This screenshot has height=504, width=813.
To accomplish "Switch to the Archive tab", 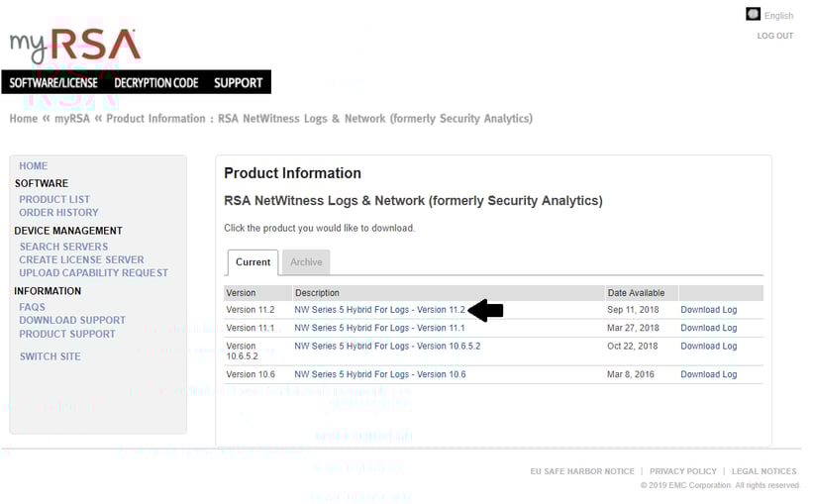I will click(306, 262).
